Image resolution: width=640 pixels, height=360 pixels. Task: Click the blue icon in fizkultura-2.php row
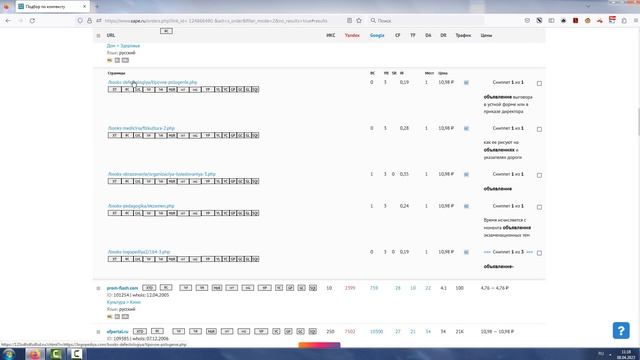466,128
